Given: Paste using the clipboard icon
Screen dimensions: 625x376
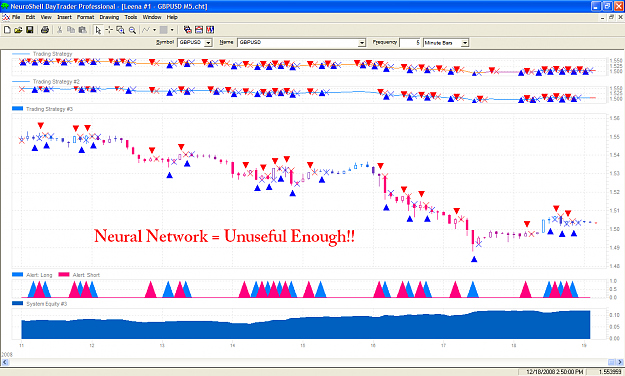Looking at the screenshot, I should (83, 30).
